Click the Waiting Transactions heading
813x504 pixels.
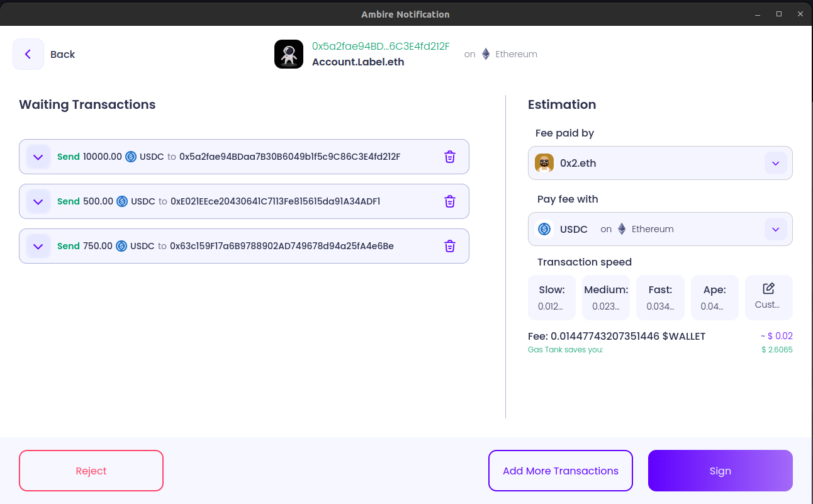tap(87, 105)
